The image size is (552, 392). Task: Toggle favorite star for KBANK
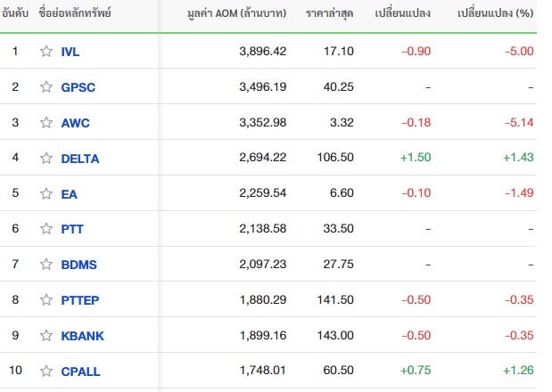pos(46,336)
